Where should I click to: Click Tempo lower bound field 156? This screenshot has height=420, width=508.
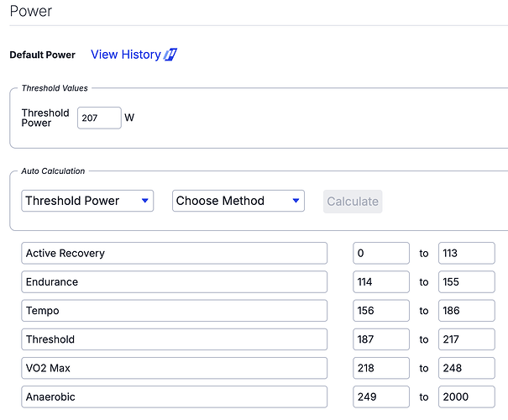pos(381,311)
